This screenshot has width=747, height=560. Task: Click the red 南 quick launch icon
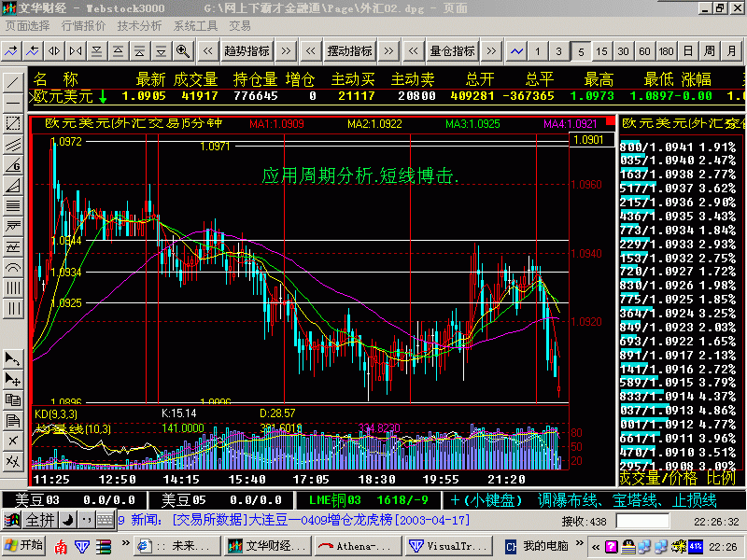click(61, 547)
